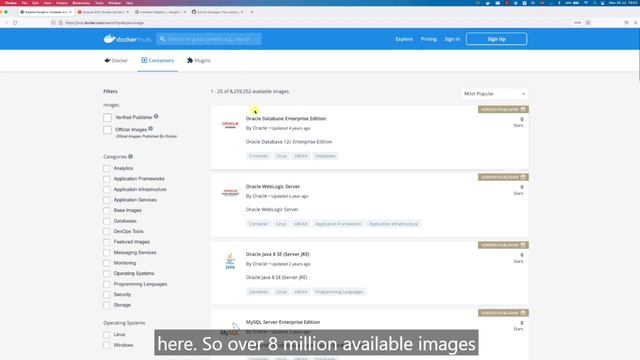Filter by Linux operating system
The height and width of the screenshot is (360, 640).
tap(107, 334)
